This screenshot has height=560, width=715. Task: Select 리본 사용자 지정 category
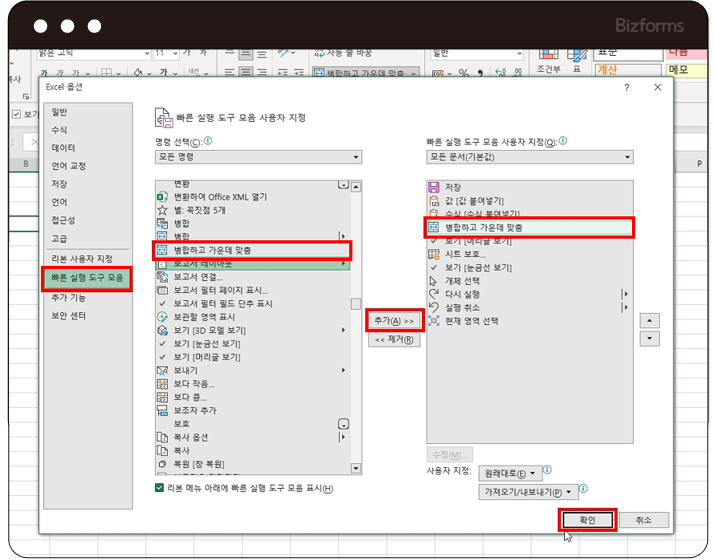point(82,259)
